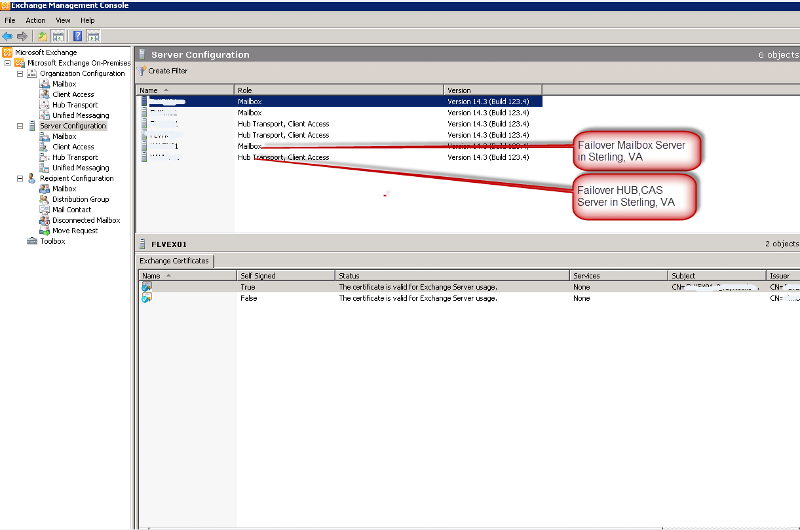Click server icon of the highlighted Mailbox row
Image resolution: width=800 pixels, height=530 pixels.
coord(144,101)
